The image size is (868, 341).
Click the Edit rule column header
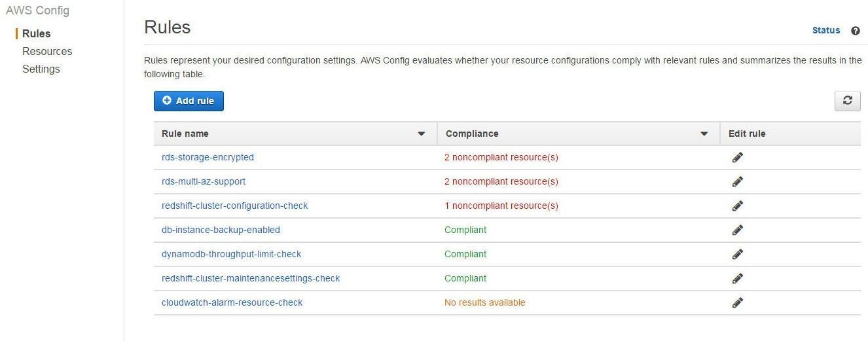[747, 134]
